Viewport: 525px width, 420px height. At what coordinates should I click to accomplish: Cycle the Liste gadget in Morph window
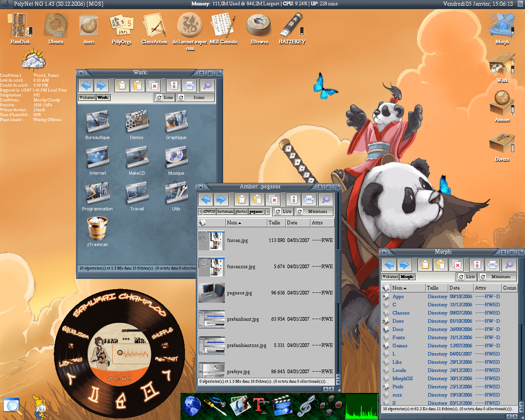pos(467,277)
